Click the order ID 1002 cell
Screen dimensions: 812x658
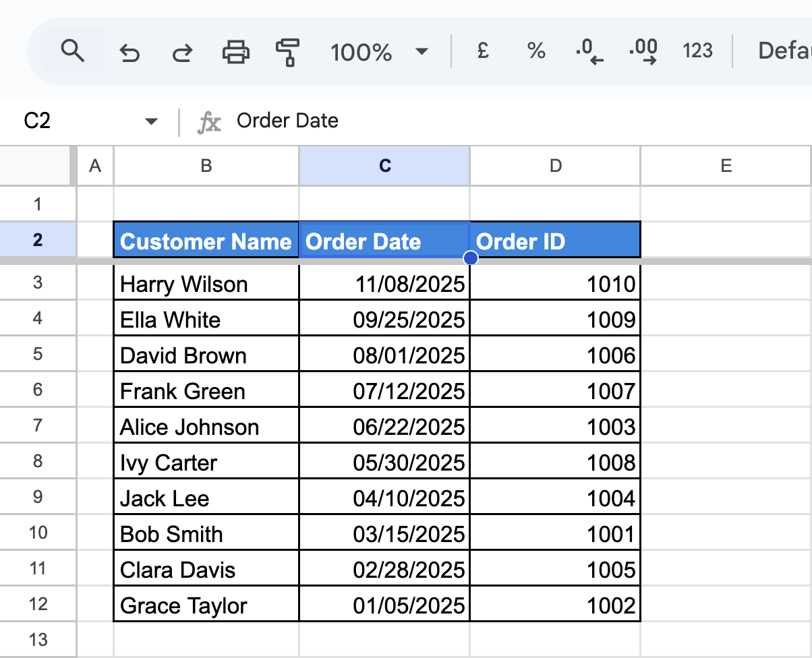point(555,605)
